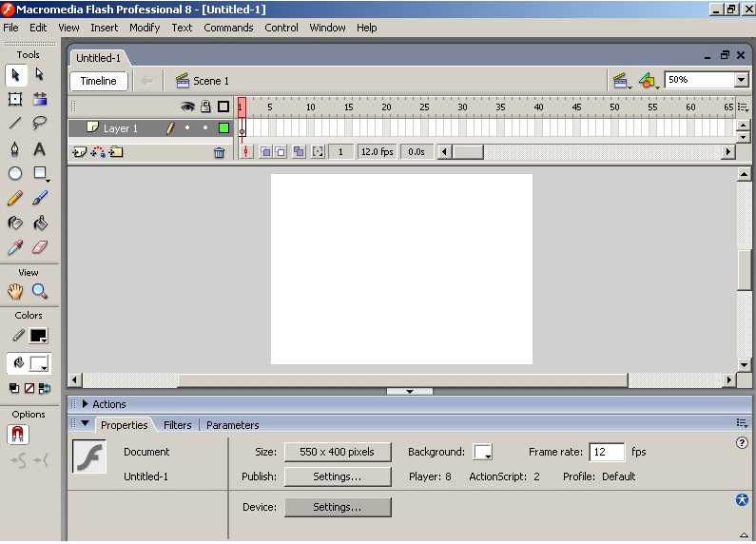Select the Eyedropper tool
The width and height of the screenshot is (756, 544).
[x=15, y=247]
